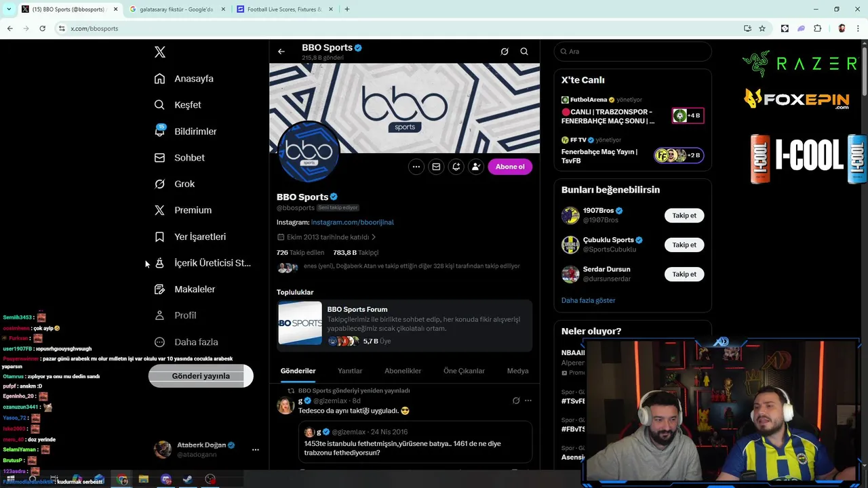
Task: Click the Daha fazla göster link
Action: tap(588, 300)
